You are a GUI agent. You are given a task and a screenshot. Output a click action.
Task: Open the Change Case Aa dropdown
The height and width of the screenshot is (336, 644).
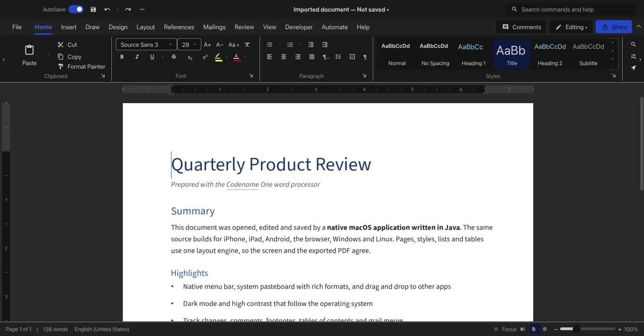click(233, 45)
